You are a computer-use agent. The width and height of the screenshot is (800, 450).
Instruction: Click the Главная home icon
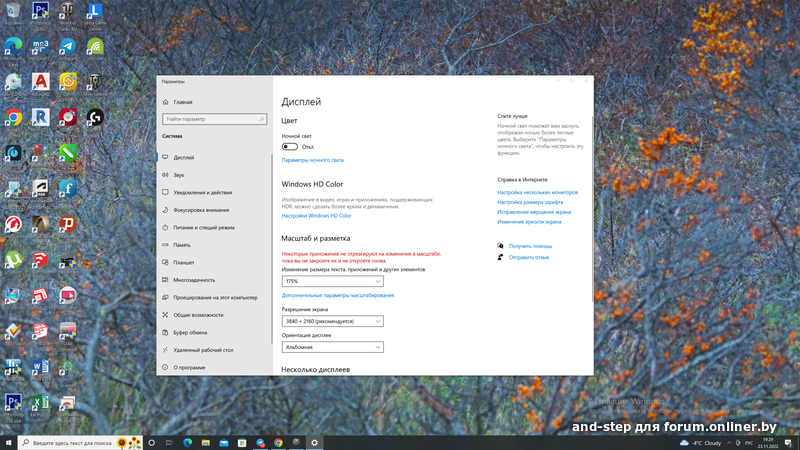164,102
